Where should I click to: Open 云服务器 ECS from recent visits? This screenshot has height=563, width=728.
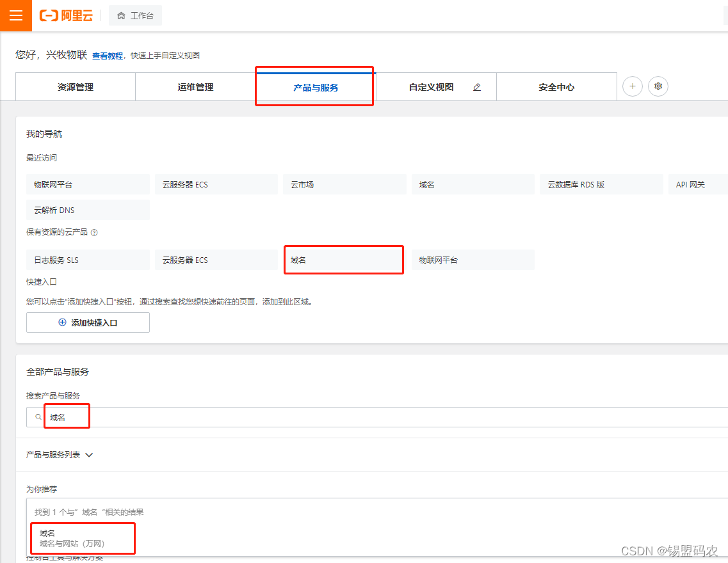coord(216,184)
